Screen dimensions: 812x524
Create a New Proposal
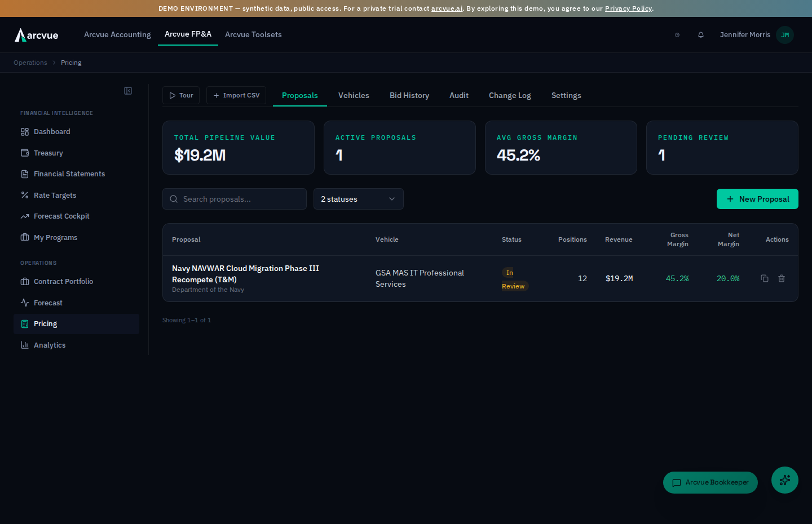pos(757,199)
